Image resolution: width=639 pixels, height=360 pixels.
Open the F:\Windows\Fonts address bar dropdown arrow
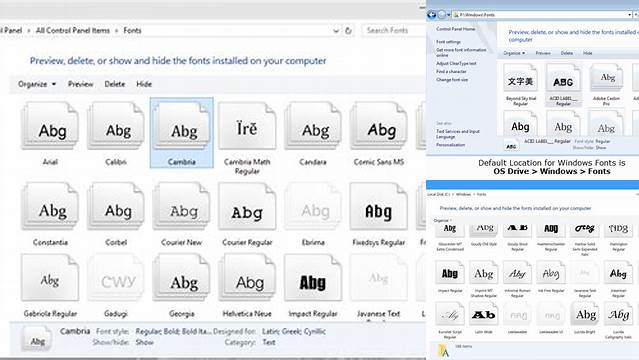point(630,15)
